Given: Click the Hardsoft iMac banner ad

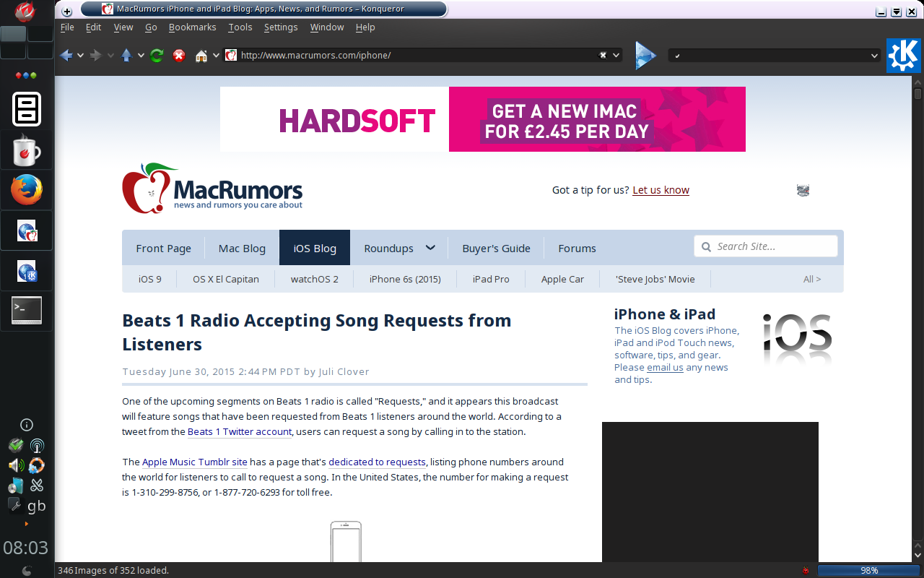Looking at the screenshot, I should click(483, 119).
